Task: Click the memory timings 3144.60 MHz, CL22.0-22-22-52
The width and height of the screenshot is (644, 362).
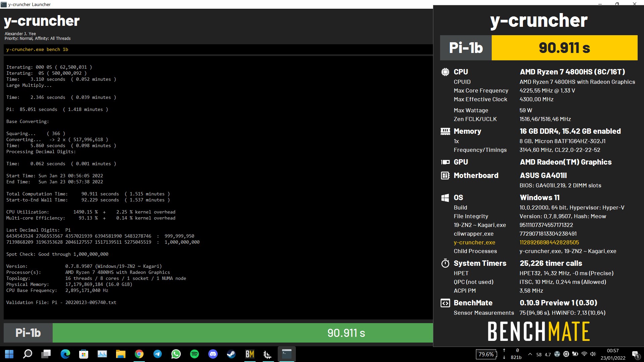Action: click(560, 150)
